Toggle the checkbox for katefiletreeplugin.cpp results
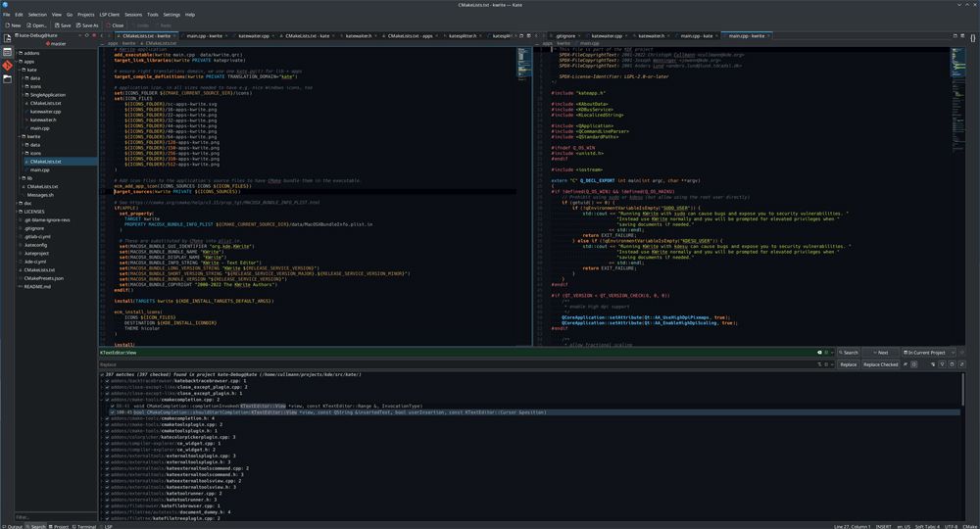The height and width of the screenshot is (529, 980). point(107,518)
